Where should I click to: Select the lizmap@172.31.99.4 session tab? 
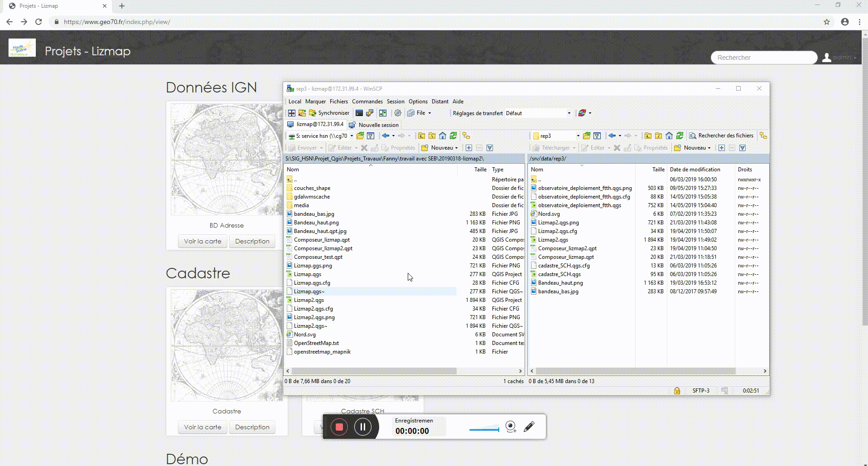(315, 124)
